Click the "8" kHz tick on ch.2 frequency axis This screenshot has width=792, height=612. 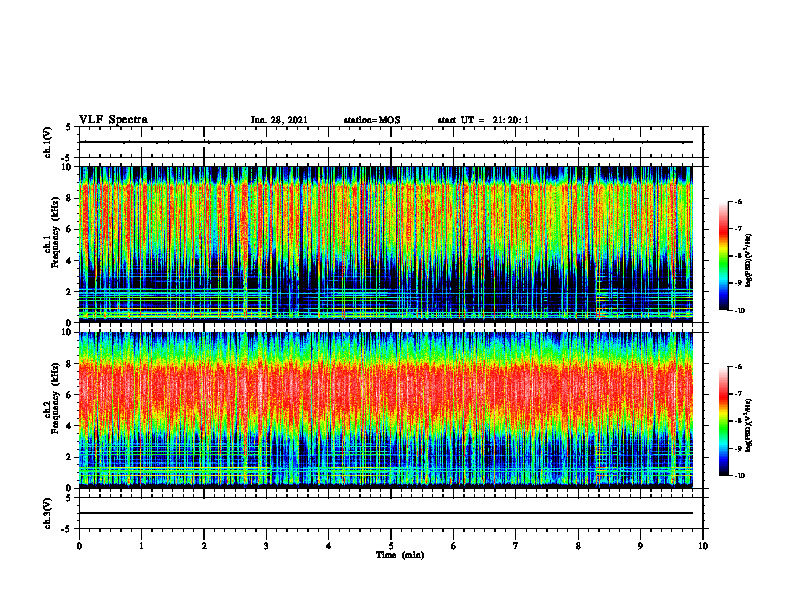[70, 364]
